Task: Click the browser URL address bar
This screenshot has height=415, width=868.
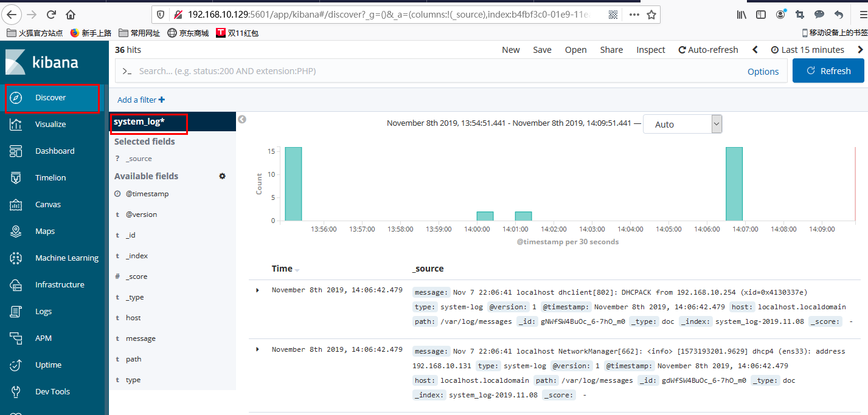Action: click(x=389, y=15)
